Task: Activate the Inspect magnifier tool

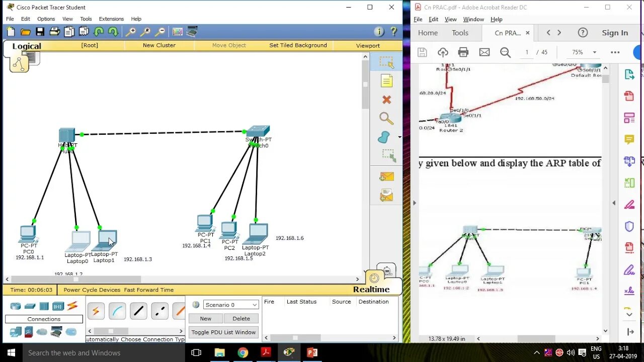Action: (x=386, y=118)
